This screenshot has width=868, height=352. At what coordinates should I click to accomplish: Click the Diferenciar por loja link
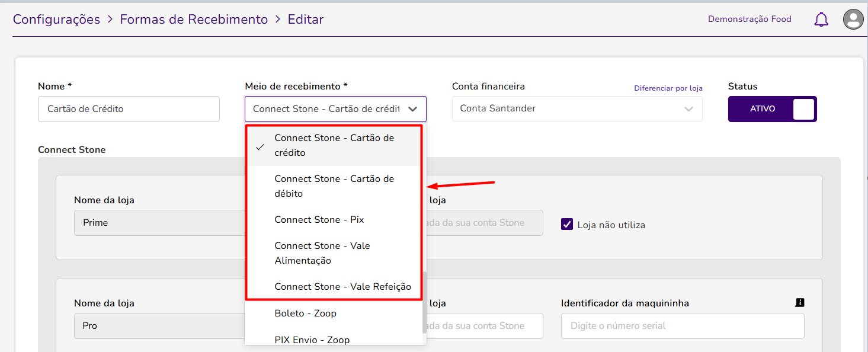click(x=668, y=88)
